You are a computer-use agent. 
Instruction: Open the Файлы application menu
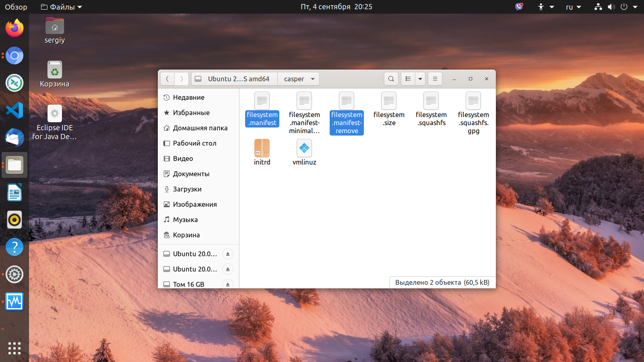(x=61, y=7)
